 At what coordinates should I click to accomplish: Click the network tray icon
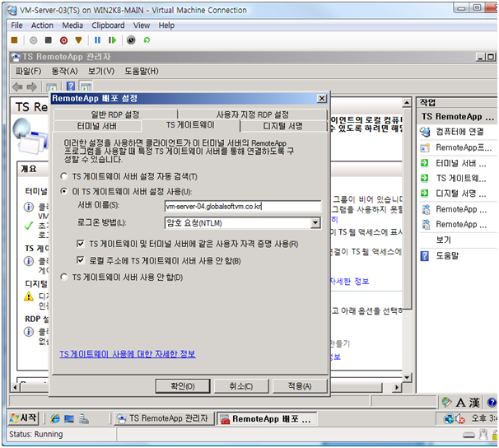pyautogui.click(x=449, y=418)
